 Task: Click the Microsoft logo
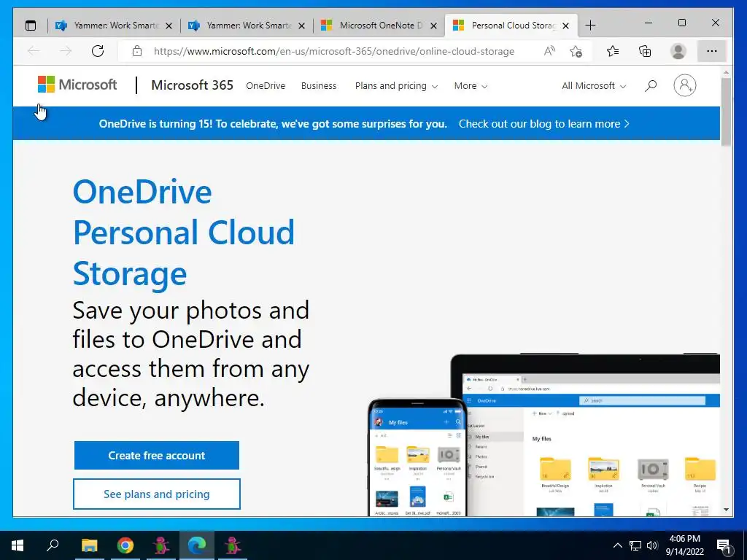point(77,85)
